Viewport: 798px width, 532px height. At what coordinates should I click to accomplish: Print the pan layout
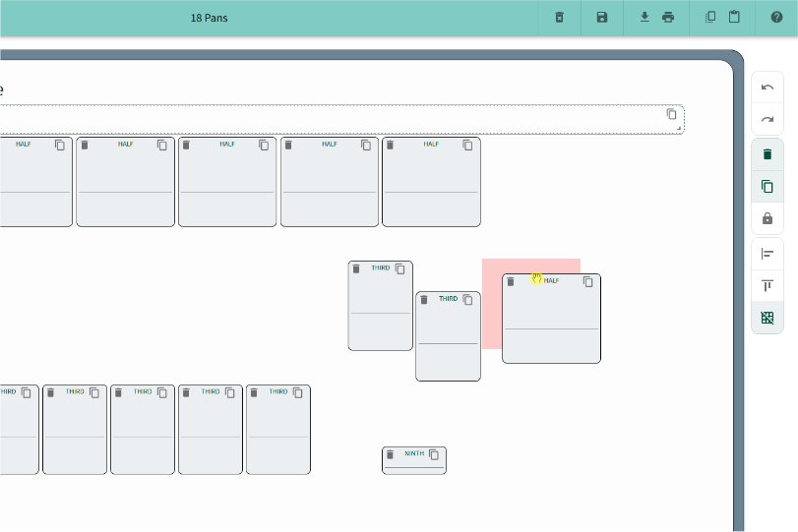668,18
